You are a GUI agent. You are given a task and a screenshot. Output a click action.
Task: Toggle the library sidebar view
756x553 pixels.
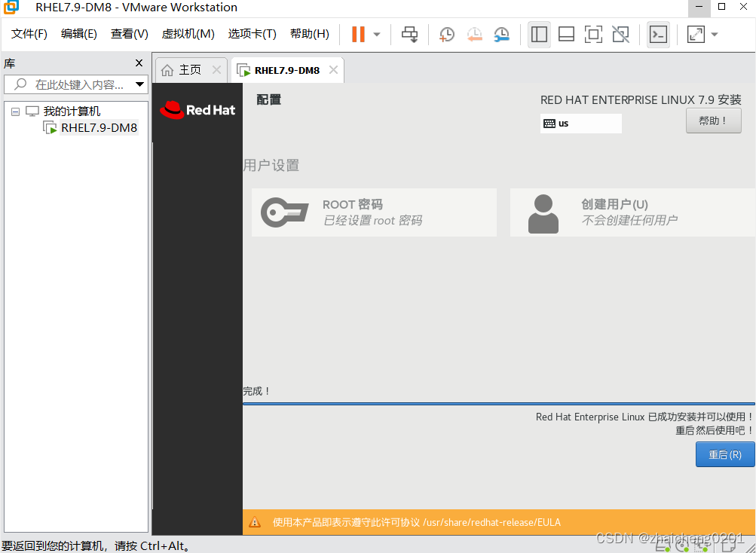539,34
